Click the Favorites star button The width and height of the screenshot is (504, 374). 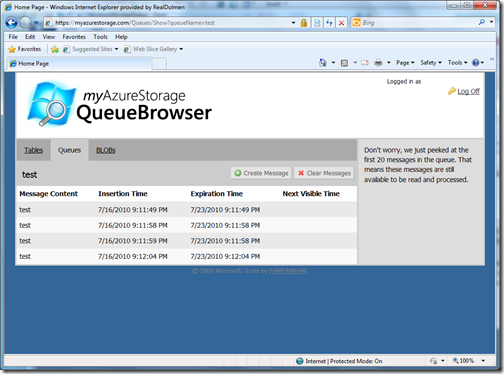tap(25, 49)
